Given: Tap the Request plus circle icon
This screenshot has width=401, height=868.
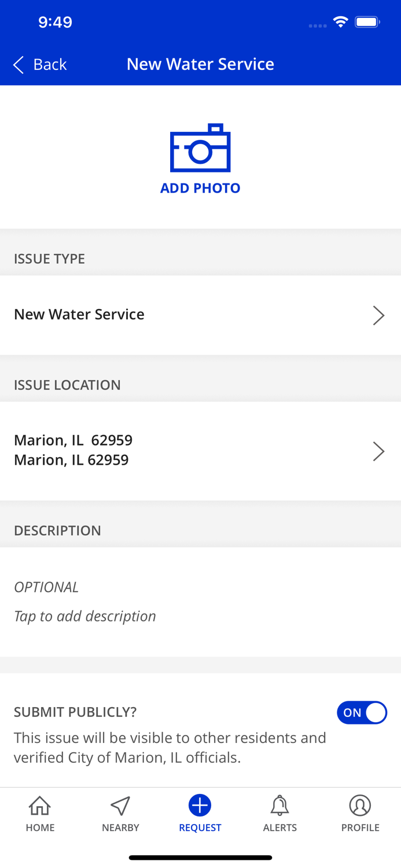Looking at the screenshot, I should pyautogui.click(x=200, y=805).
